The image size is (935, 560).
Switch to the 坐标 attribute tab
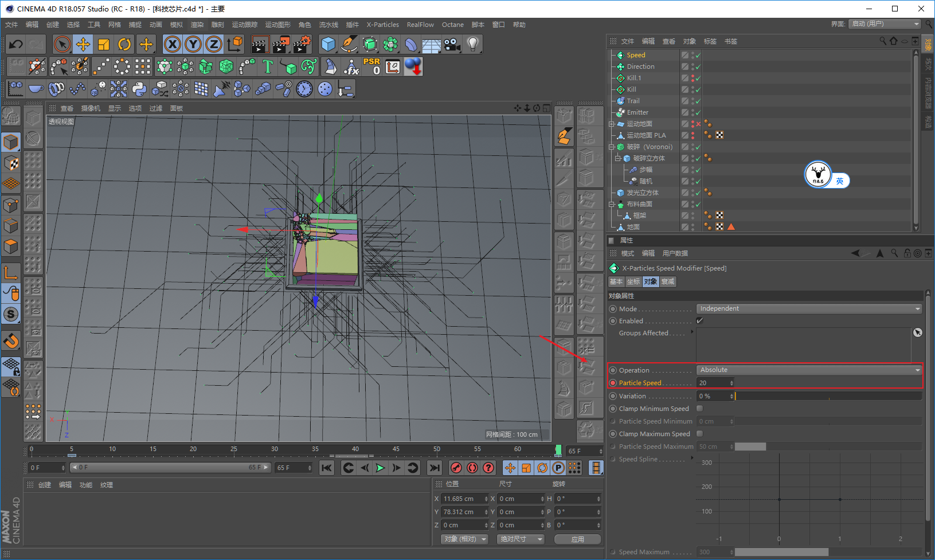(x=633, y=281)
